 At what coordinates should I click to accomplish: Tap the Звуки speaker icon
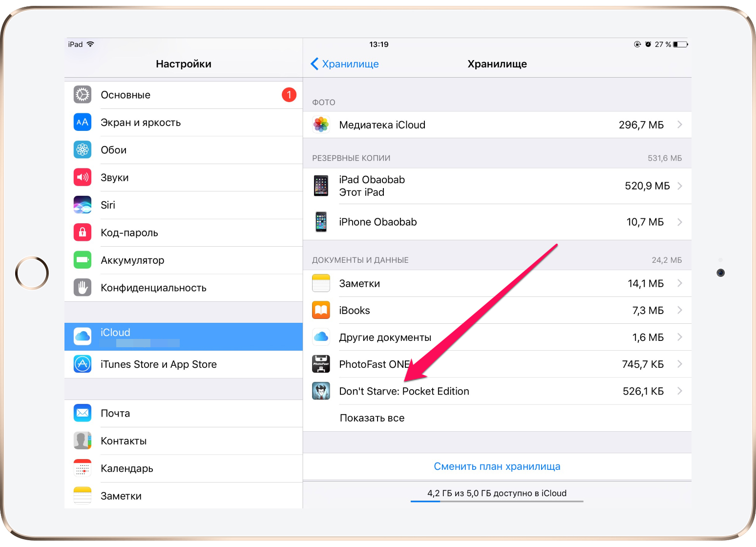click(83, 177)
